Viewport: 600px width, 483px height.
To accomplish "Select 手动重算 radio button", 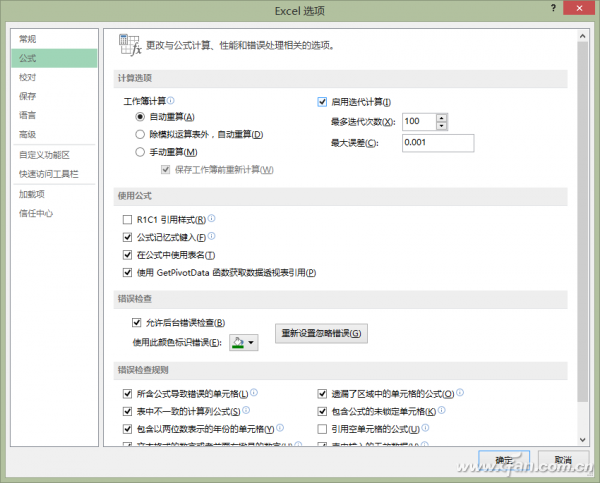I will [x=140, y=152].
